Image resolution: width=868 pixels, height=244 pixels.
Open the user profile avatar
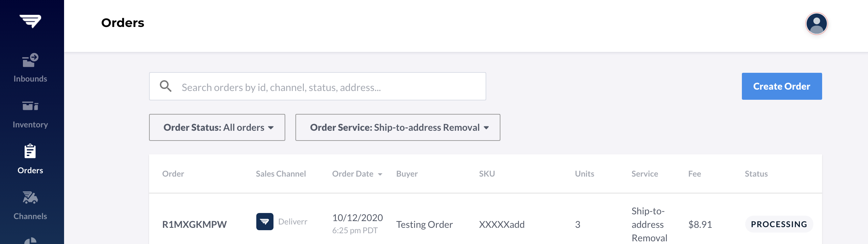pos(816,24)
